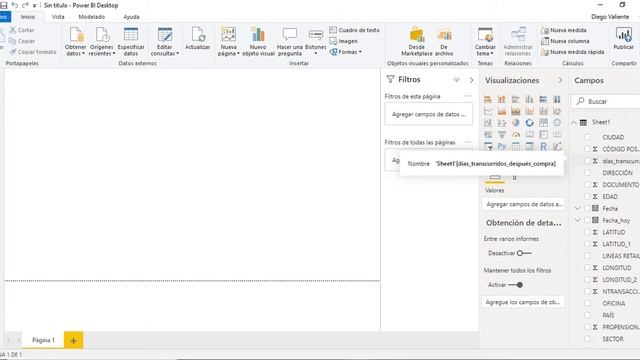Click the Editar consultas icon
640x360 pixels.
coord(165,35)
